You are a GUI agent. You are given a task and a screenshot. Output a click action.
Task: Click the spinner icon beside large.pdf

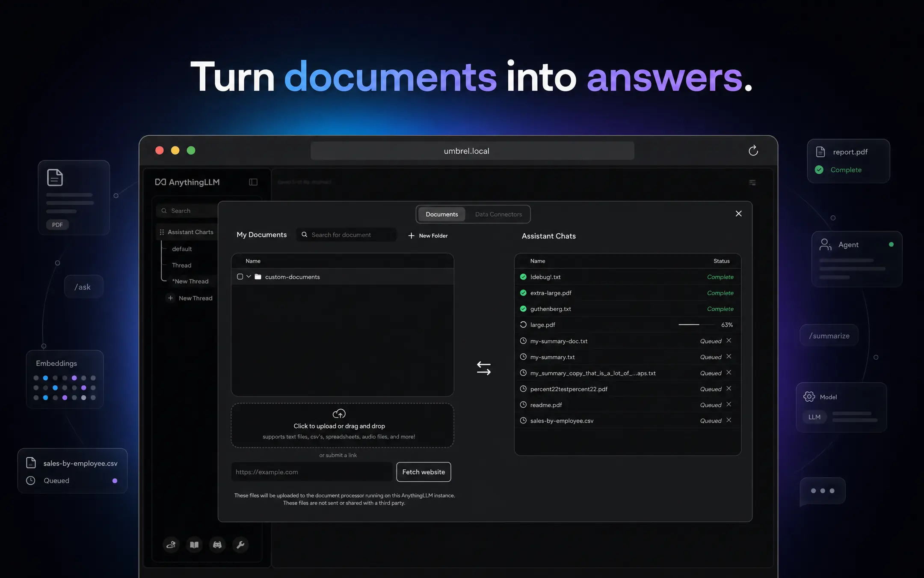(x=523, y=325)
